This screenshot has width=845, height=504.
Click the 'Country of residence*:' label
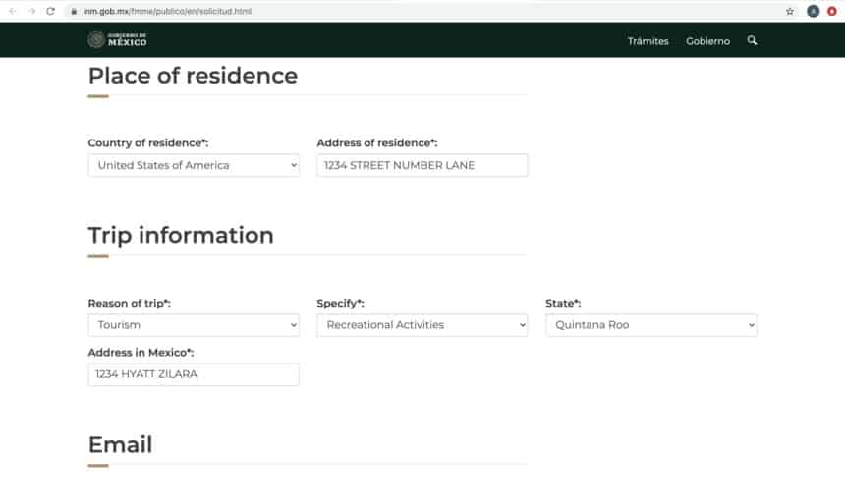148,142
